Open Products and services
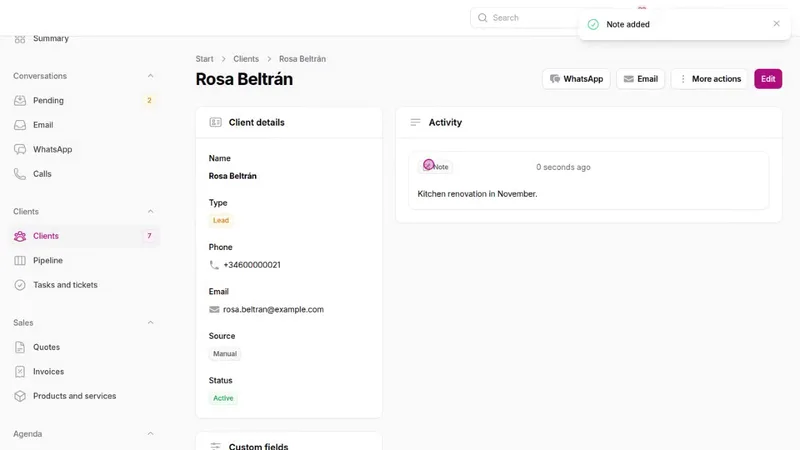800x450 pixels. pos(84,396)
